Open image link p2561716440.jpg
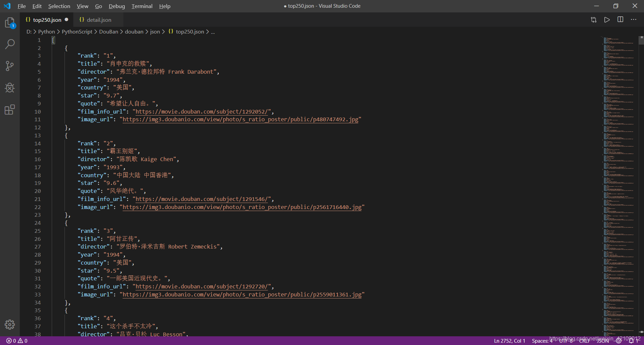 pyautogui.click(x=242, y=207)
